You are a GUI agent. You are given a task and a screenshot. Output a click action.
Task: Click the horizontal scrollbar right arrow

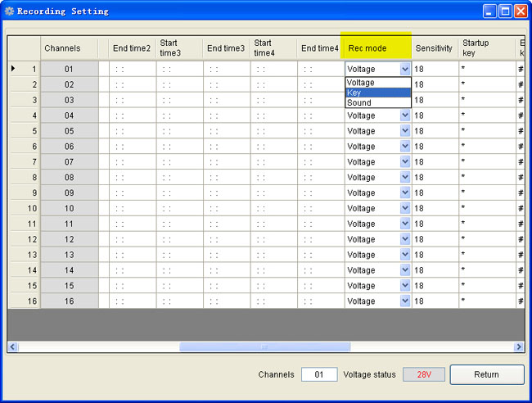point(519,347)
